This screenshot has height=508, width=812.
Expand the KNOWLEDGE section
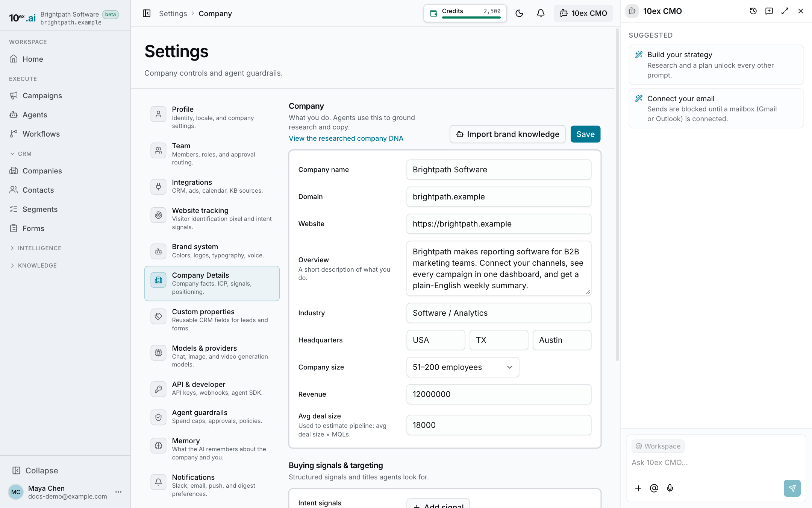tap(33, 265)
